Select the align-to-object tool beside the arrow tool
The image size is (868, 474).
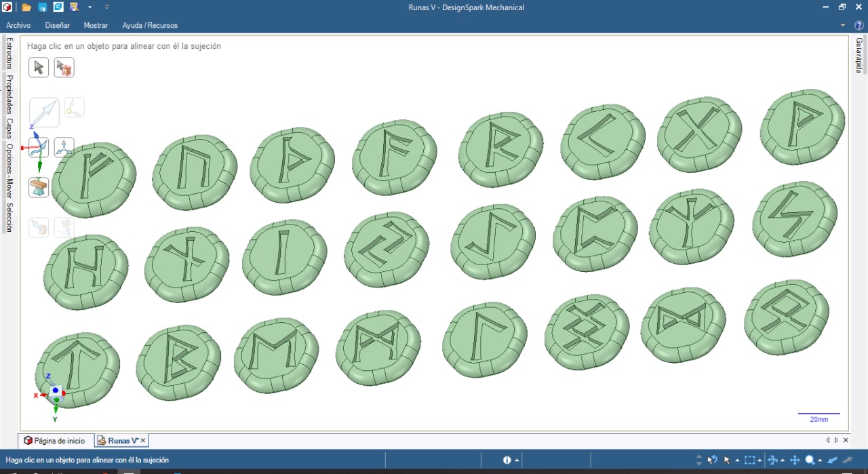point(64,67)
